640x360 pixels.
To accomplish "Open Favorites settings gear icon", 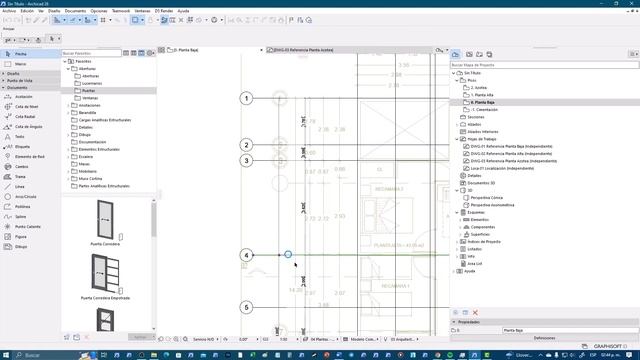I will pyautogui.click(x=150, y=53).
